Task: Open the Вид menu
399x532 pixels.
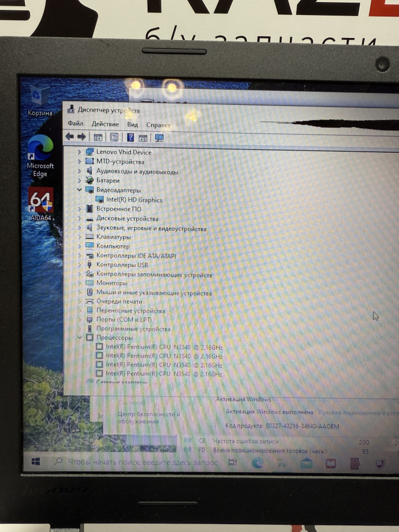Action: pos(132,125)
